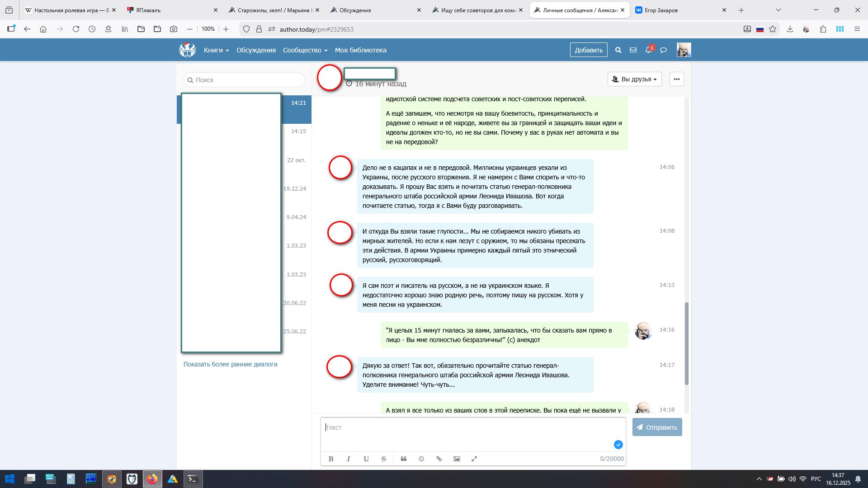This screenshot has height=488, width=868.
Task: Click the Italic formatting icon
Action: click(348, 459)
